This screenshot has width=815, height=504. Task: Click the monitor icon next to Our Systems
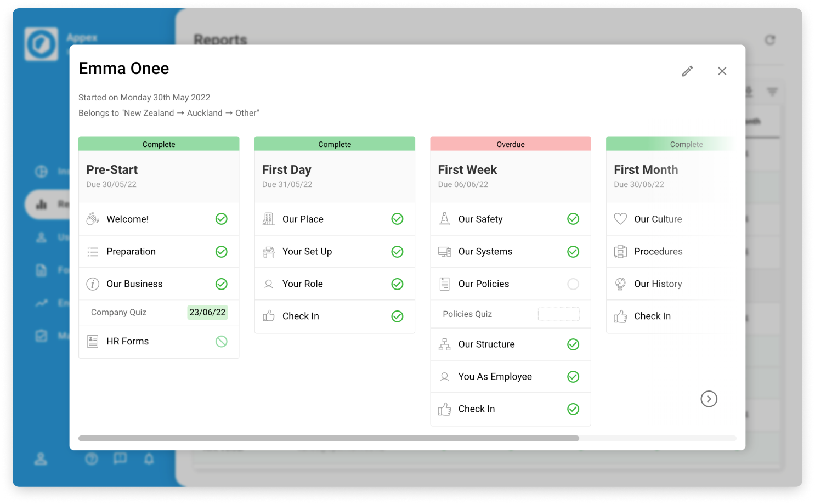444,251
